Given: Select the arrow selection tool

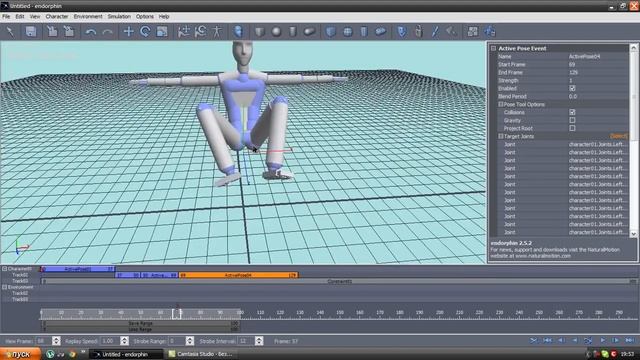Looking at the screenshot, I should click(x=10, y=31).
